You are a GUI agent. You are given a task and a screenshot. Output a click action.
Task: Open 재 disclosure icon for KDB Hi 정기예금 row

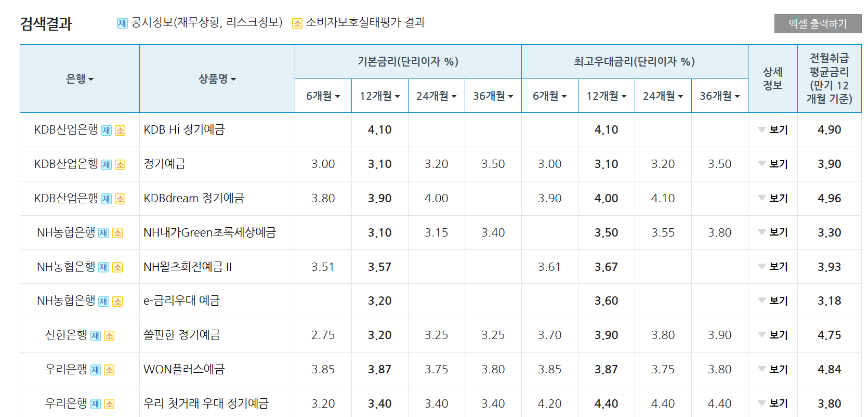106,131
